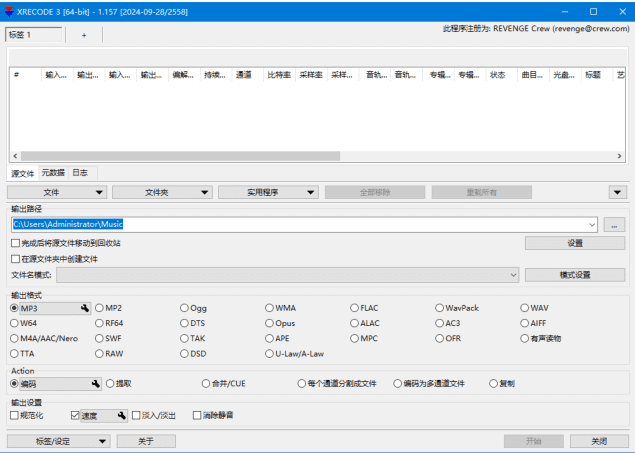The height and width of the screenshot is (453, 635).
Task: Open the 编码 action wrench settings
Action: click(x=96, y=383)
